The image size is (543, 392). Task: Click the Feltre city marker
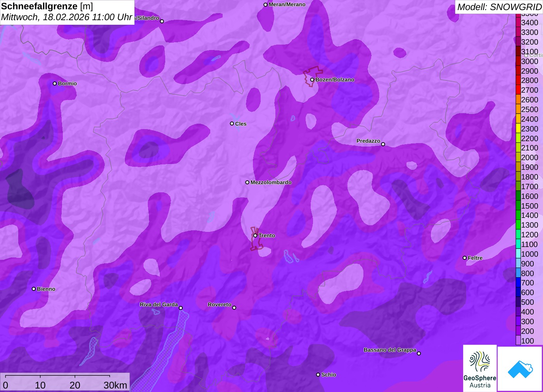(465, 258)
